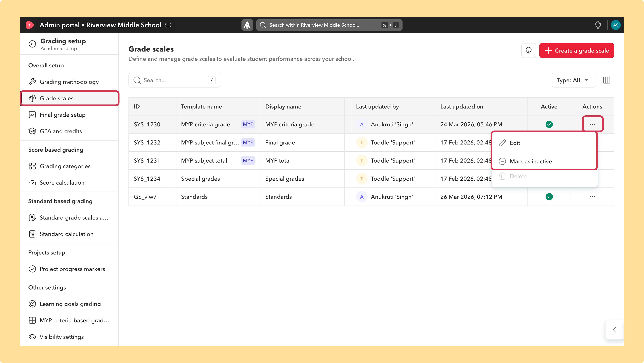Toggle active status for Standards scale
Image resolution: width=644 pixels, height=363 pixels.
(x=549, y=197)
